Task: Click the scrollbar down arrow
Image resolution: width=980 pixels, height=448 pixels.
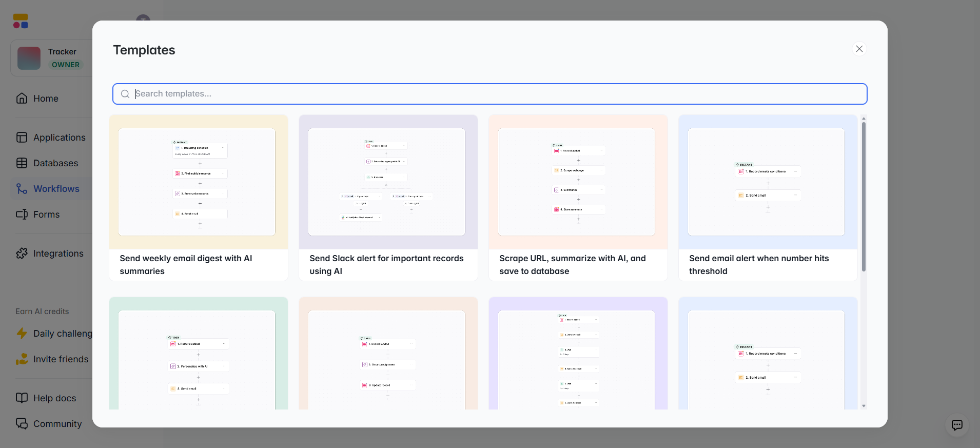Action: click(864, 406)
